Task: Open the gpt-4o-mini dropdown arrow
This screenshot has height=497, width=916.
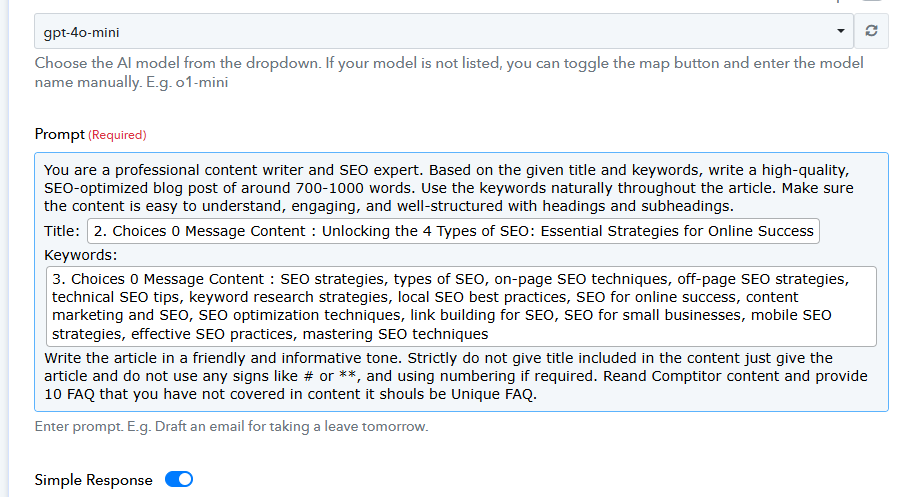Action: click(841, 31)
